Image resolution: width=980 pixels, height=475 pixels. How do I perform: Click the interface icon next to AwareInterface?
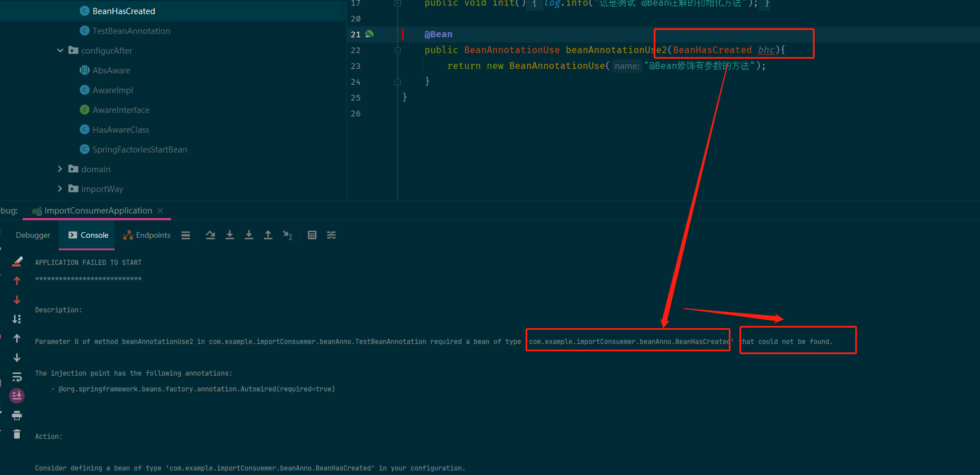click(85, 110)
